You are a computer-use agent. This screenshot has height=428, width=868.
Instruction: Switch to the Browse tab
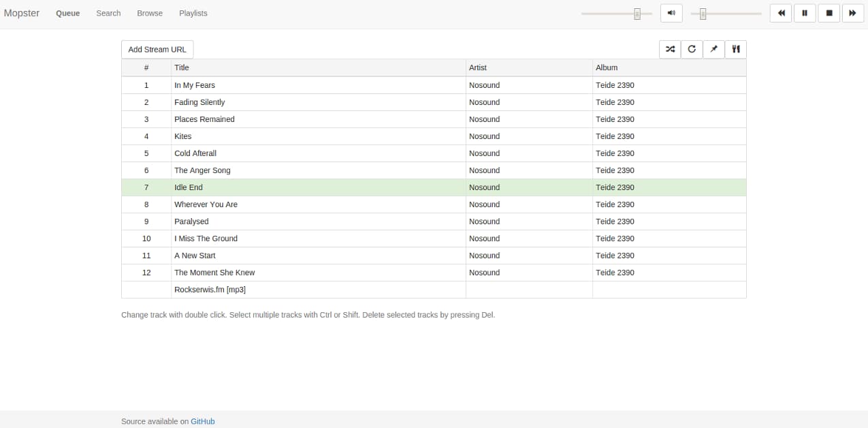tap(150, 13)
